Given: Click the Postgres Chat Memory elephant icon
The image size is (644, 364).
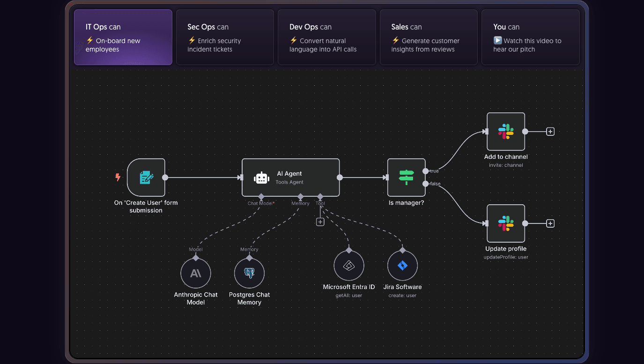Looking at the screenshot, I should [x=249, y=273].
